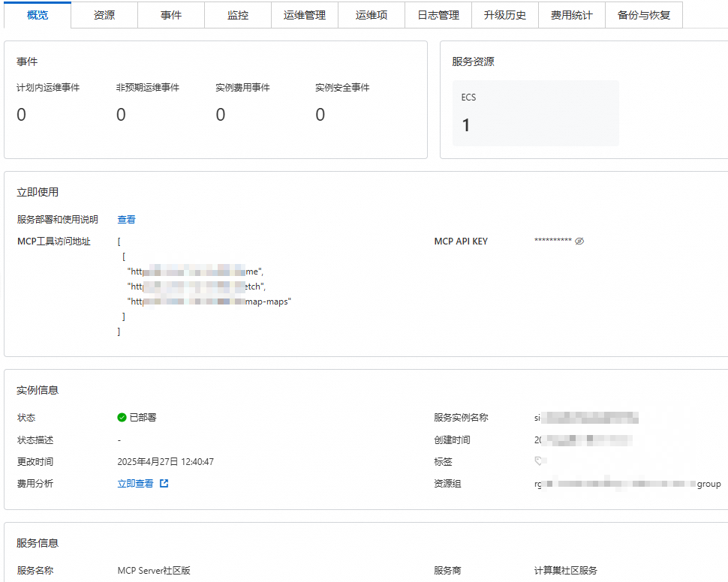Click the 更改时间 value 2025年4月27日 12:40:47
The width and height of the screenshot is (728, 582).
165,462
